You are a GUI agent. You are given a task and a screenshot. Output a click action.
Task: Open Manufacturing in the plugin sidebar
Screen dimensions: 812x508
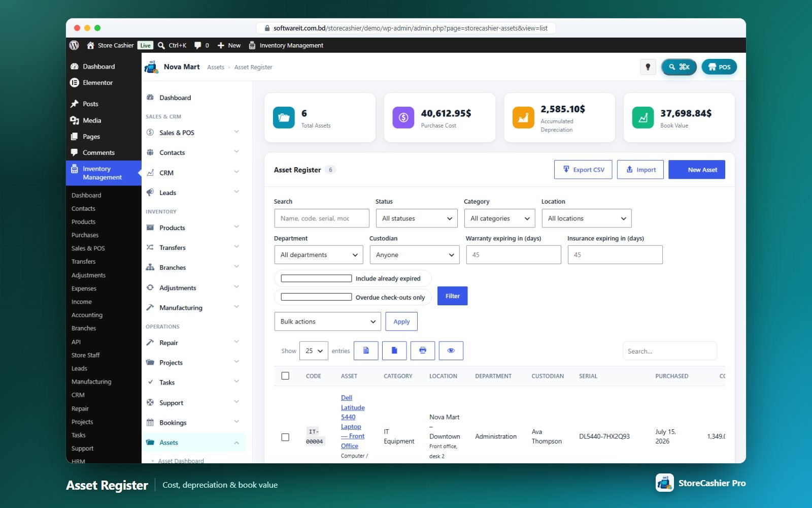(193, 307)
